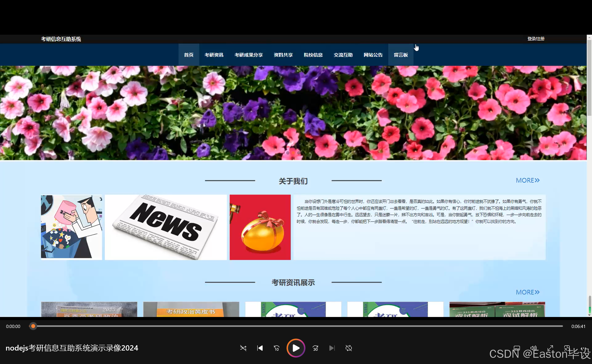Open picture-in-picture playback
The width and height of the screenshot is (592, 364).
click(567, 348)
